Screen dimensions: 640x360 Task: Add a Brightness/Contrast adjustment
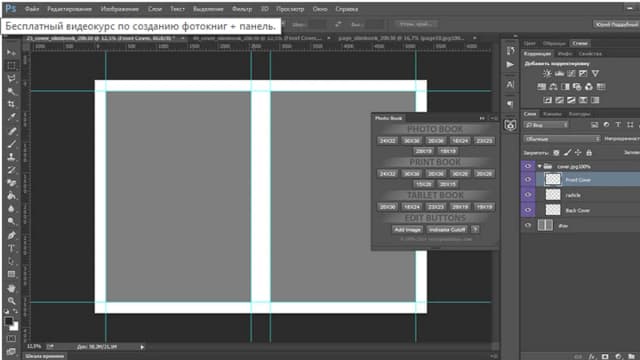[x=547, y=73]
